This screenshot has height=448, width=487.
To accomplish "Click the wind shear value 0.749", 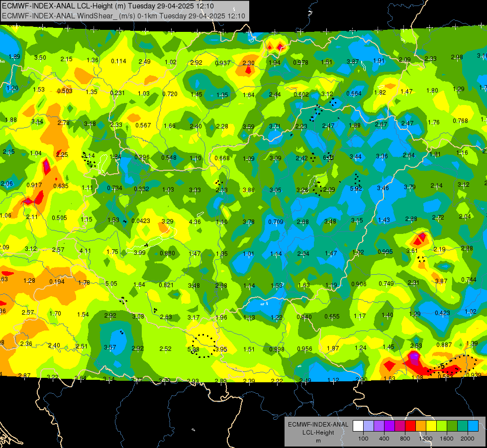I will pos(387,283).
